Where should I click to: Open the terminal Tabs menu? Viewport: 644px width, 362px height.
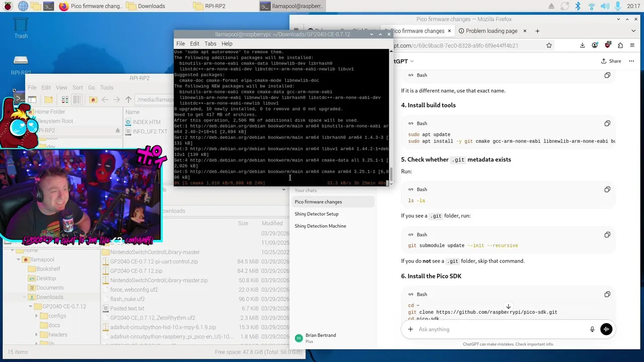[210, 44]
